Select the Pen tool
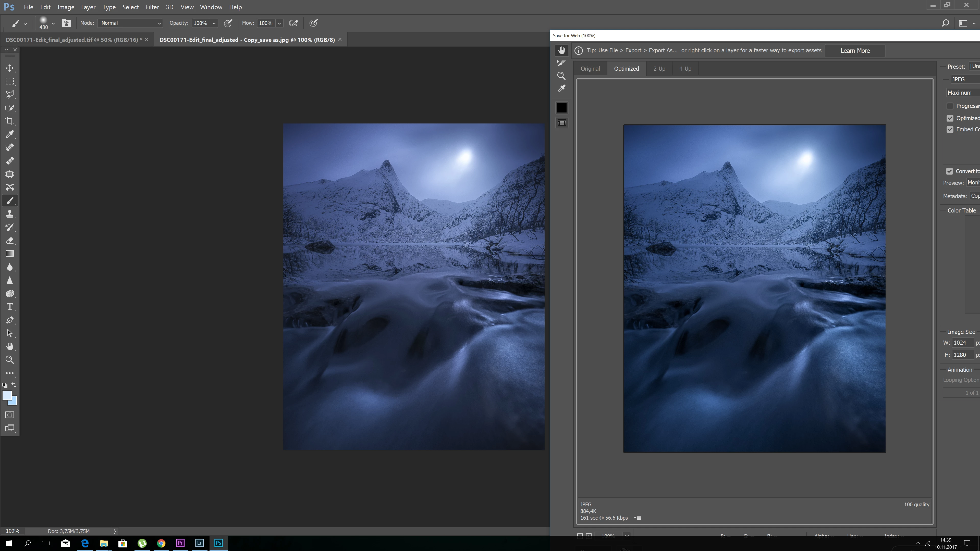This screenshot has height=551, width=980. tap(10, 320)
